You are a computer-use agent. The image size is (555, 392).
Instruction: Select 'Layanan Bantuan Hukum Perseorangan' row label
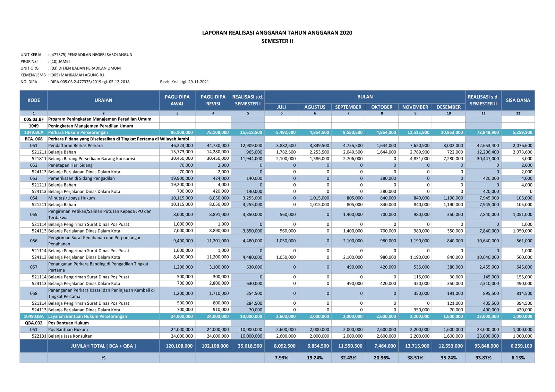coord(87,316)
